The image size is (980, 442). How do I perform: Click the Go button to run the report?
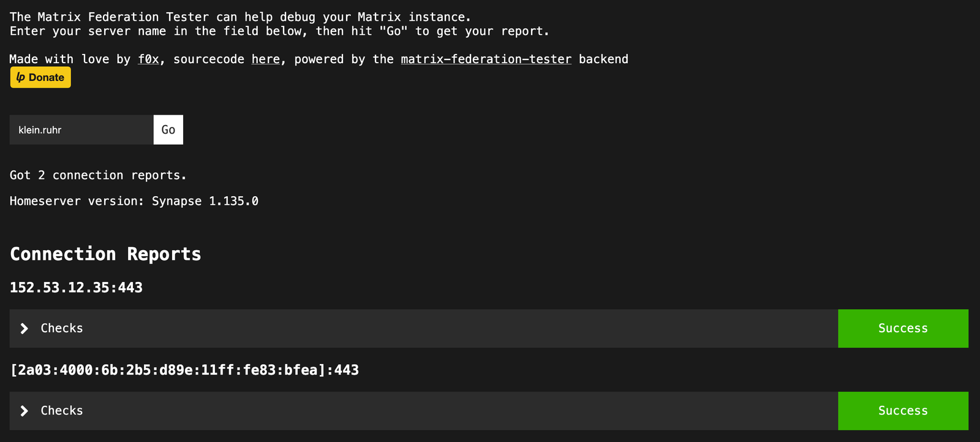[x=168, y=130]
